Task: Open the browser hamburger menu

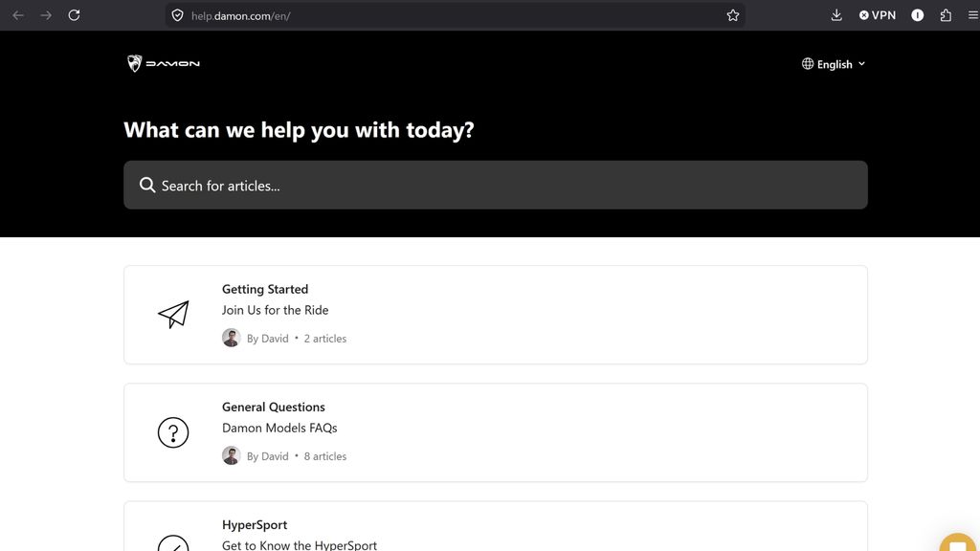Action: (x=972, y=15)
